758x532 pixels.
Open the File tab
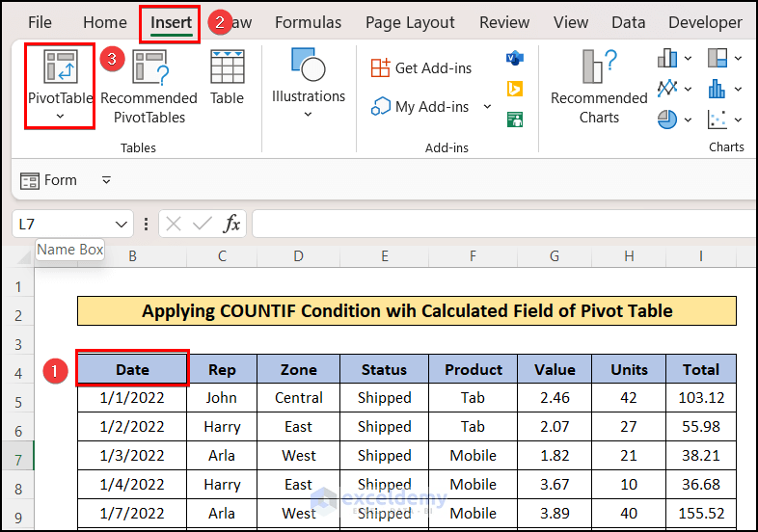tap(40, 22)
